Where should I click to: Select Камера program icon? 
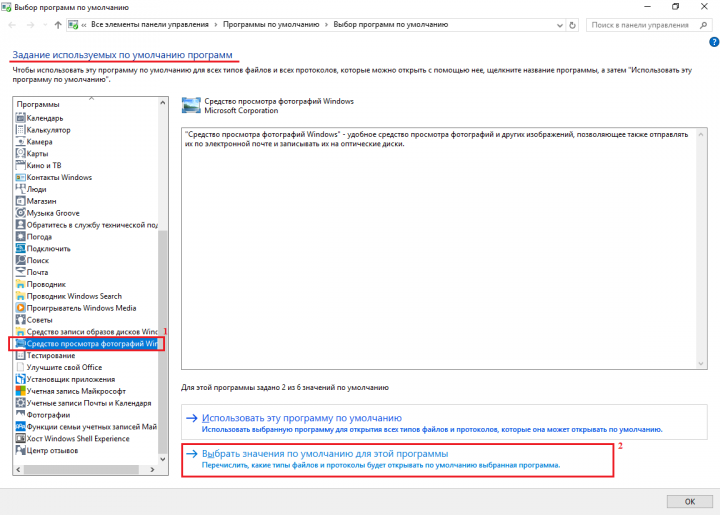[x=20, y=142]
